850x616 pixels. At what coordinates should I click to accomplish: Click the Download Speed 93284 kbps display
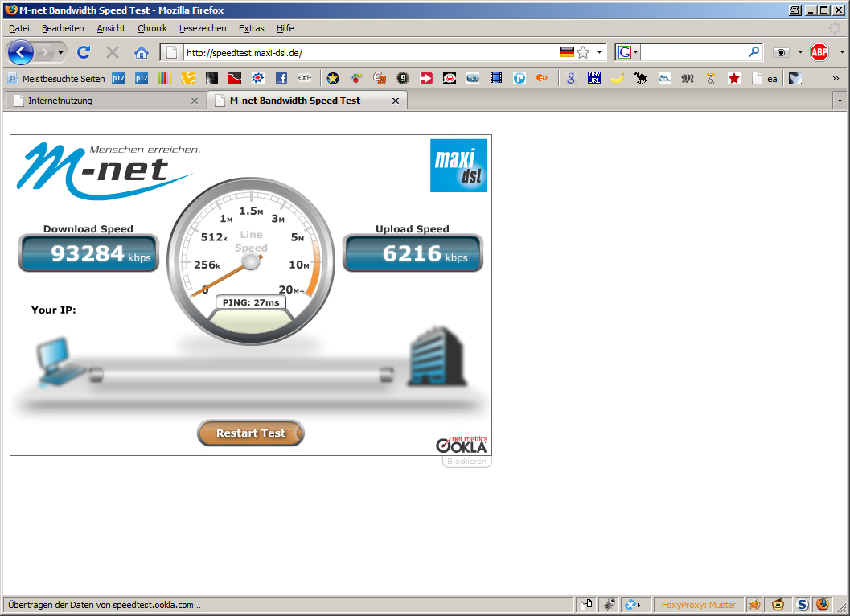89,253
